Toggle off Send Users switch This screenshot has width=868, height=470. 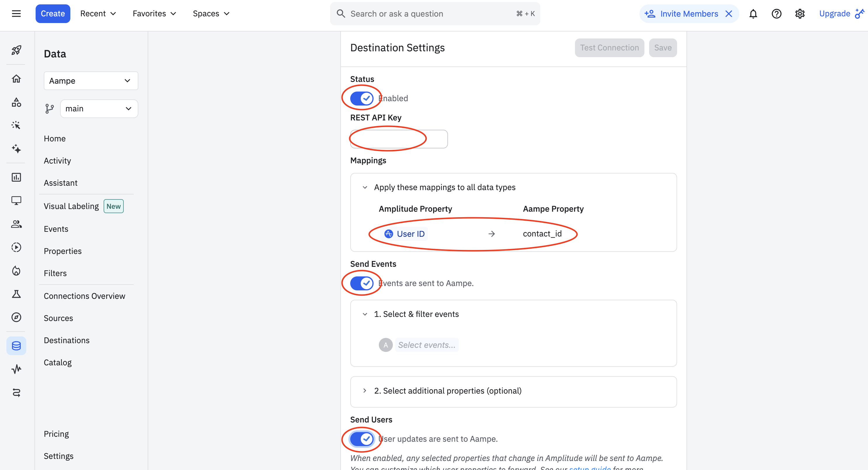click(362, 439)
